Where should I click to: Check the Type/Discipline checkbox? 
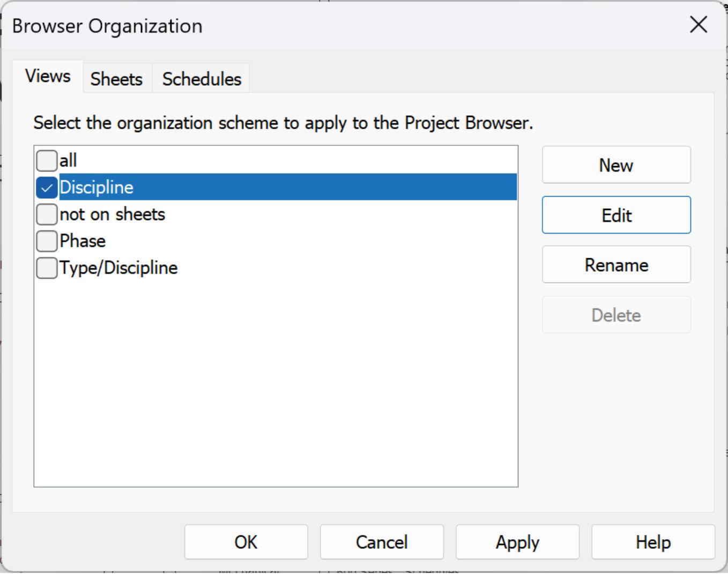point(47,268)
